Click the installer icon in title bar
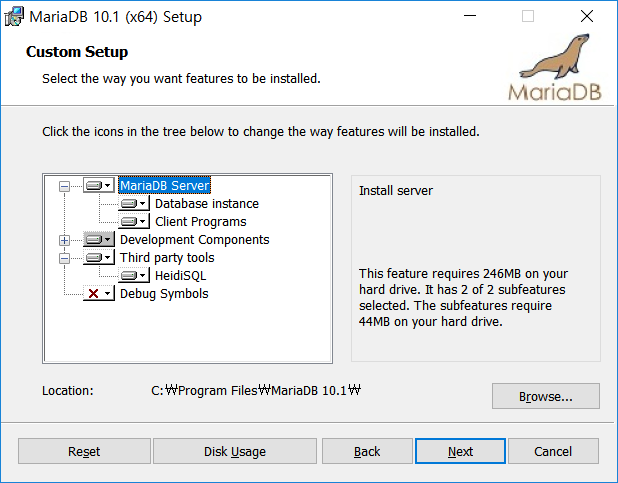This screenshot has height=483, width=618. 14,17
